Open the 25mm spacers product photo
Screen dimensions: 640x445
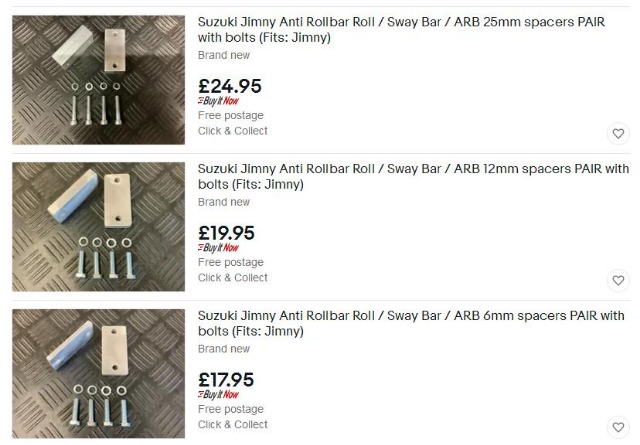tap(98, 80)
